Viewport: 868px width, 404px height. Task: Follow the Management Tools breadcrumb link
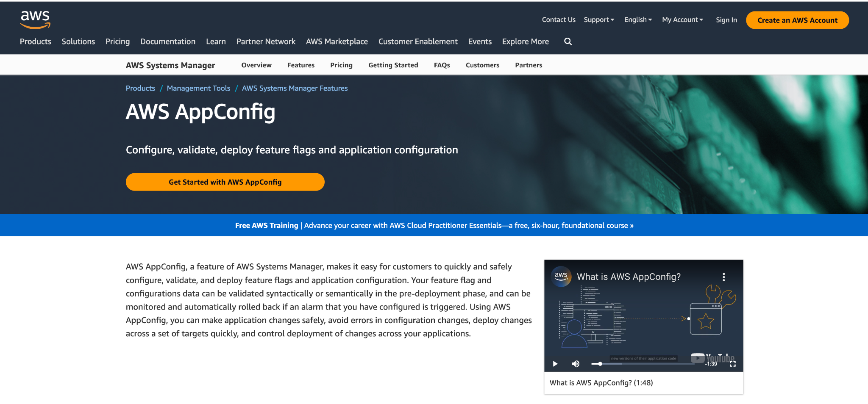[x=198, y=88]
